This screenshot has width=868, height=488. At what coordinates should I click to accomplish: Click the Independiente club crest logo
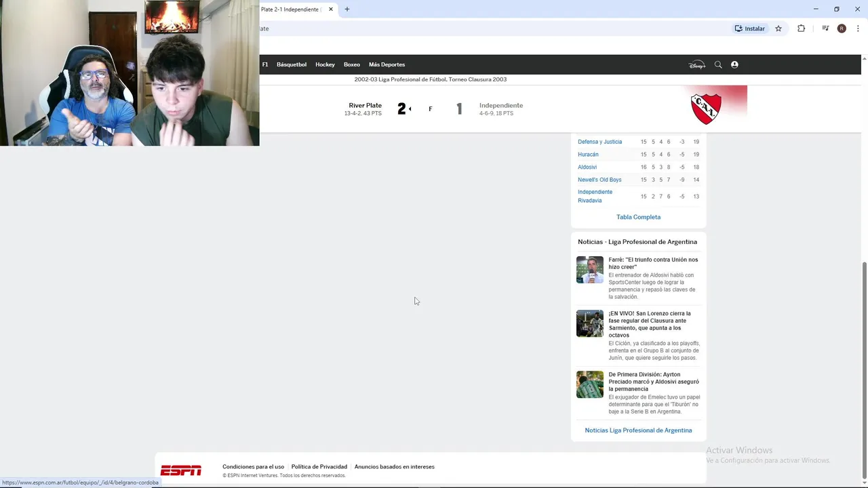coord(706,108)
